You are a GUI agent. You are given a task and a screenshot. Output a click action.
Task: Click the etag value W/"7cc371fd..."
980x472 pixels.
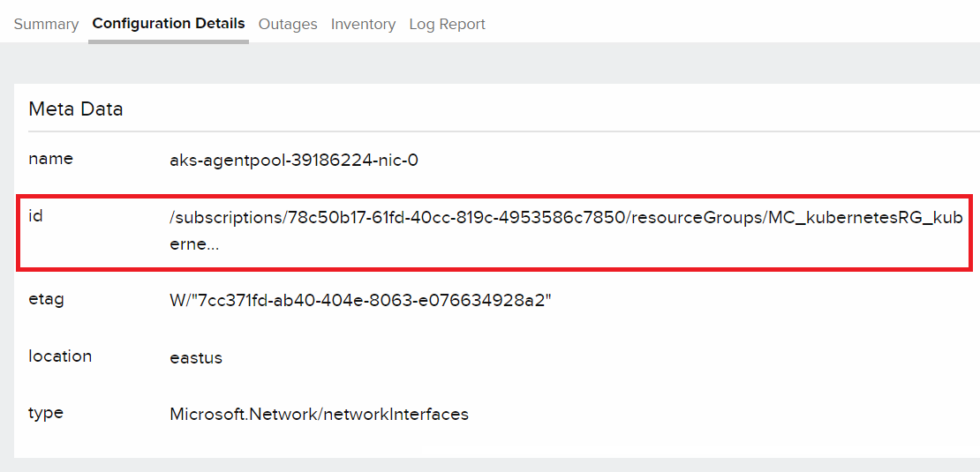(x=360, y=301)
